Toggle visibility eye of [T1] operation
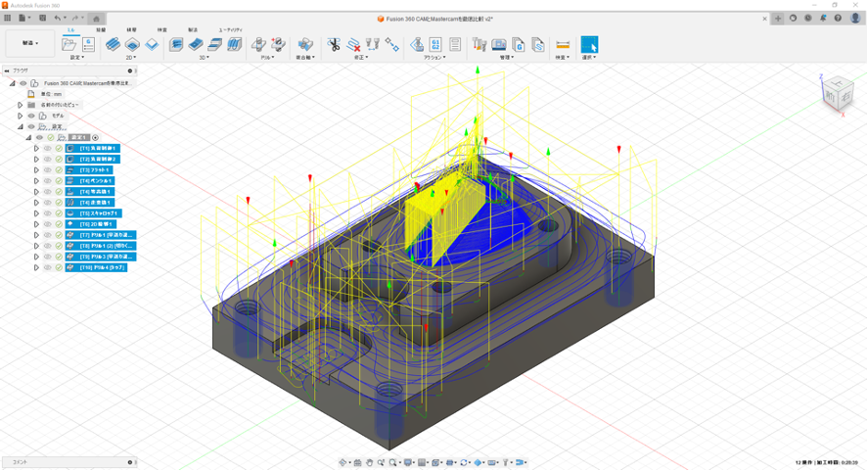 tap(48, 149)
